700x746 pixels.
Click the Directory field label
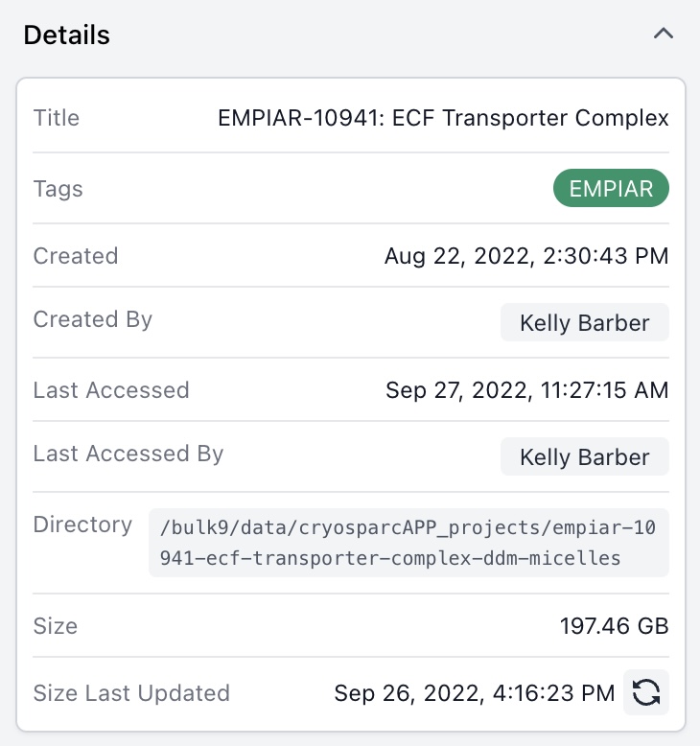(x=82, y=525)
